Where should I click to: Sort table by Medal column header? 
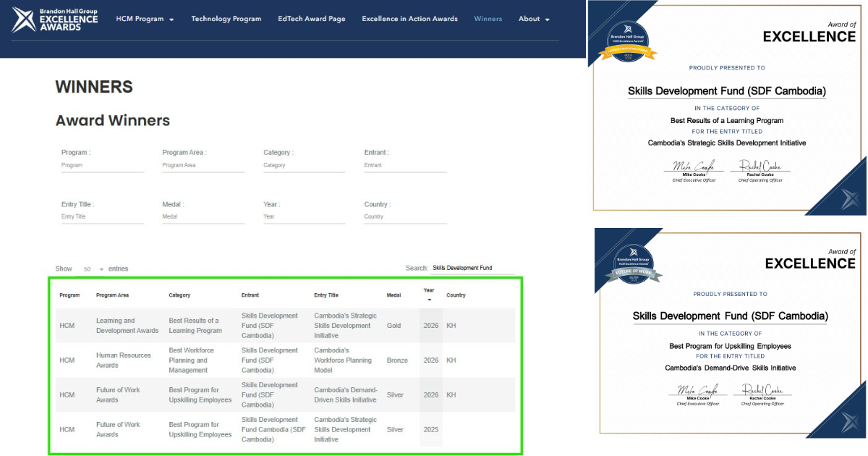[393, 295]
